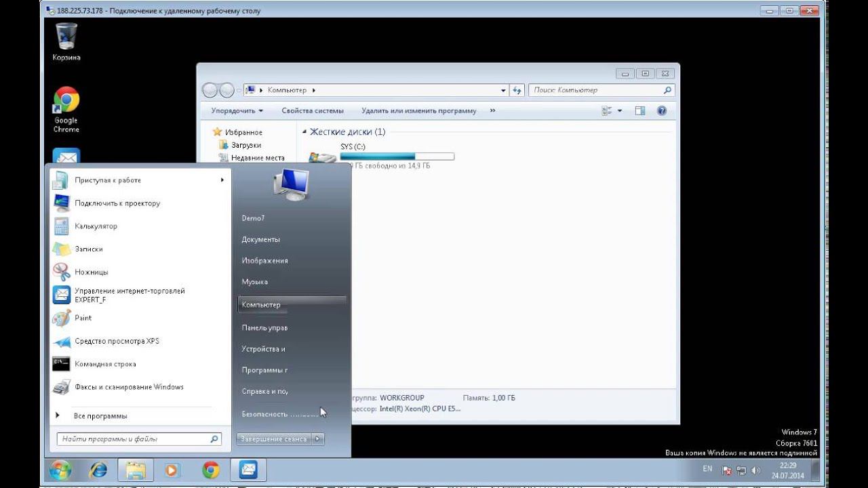The image size is (868, 488).
Task: Go forward in the Explorer window
Action: click(226, 90)
